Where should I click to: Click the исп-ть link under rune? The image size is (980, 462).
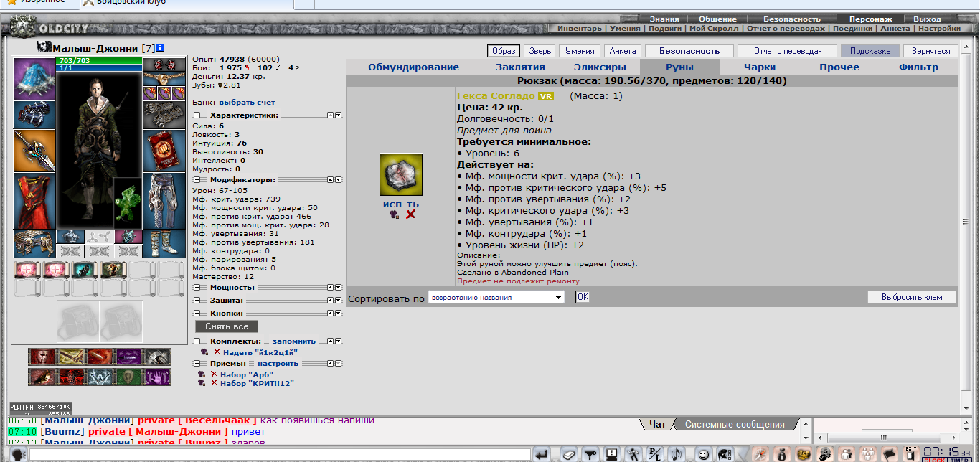coord(401,204)
